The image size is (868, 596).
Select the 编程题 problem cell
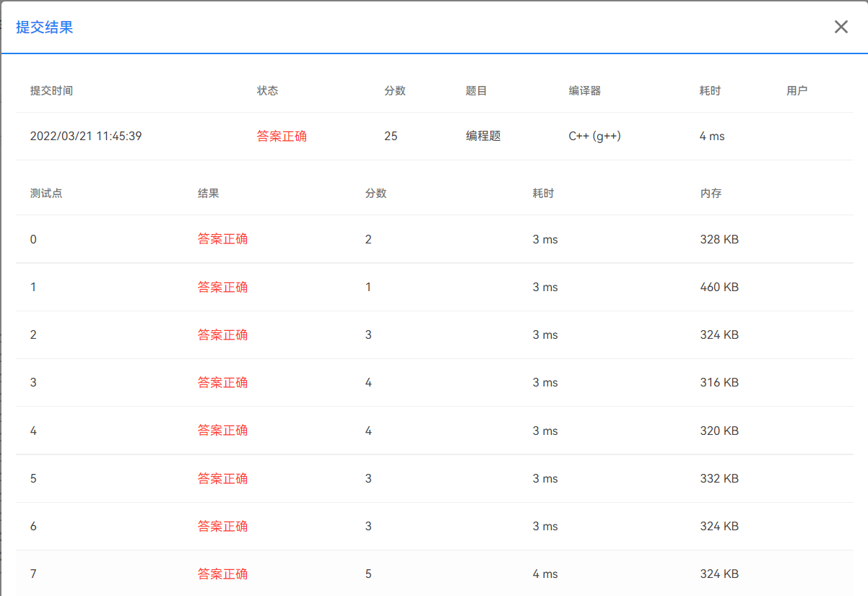click(481, 136)
